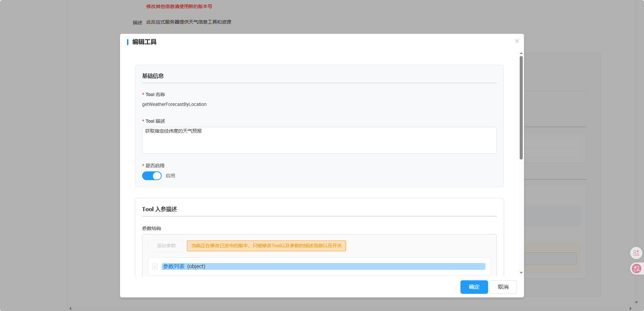The width and height of the screenshot is (644, 311).
Task: Click the Tool 入参描述 section heading
Action: (x=159, y=209)
